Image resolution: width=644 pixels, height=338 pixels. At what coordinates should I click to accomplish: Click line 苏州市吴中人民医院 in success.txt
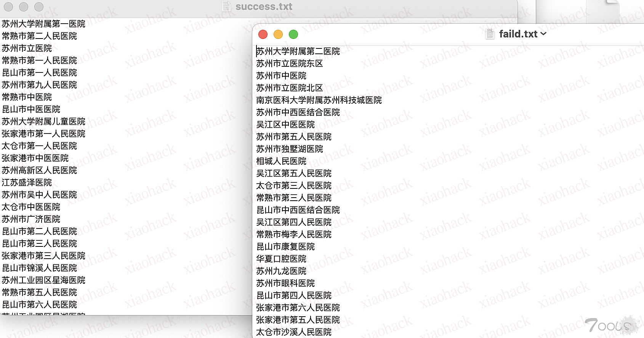pyautogui.click(x=39, y=195)
